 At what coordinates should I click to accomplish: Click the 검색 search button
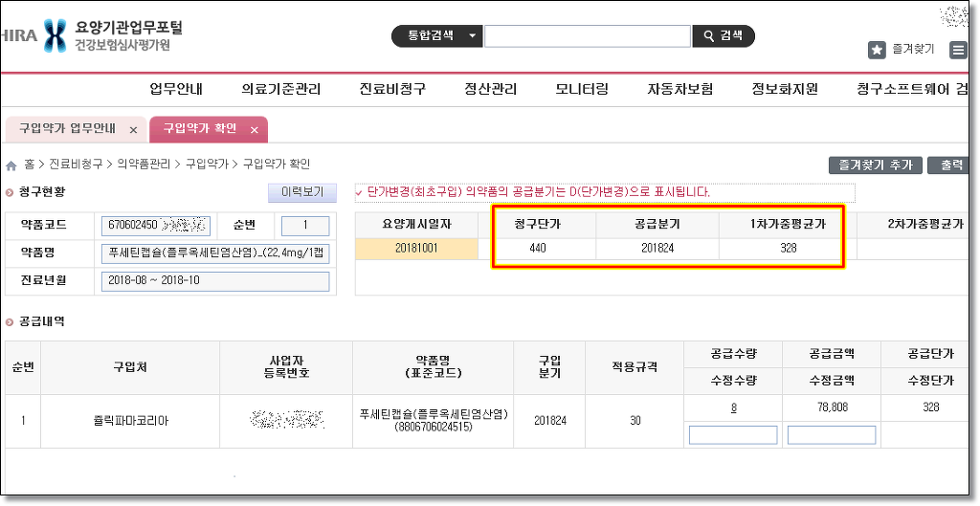pos(723,36)
